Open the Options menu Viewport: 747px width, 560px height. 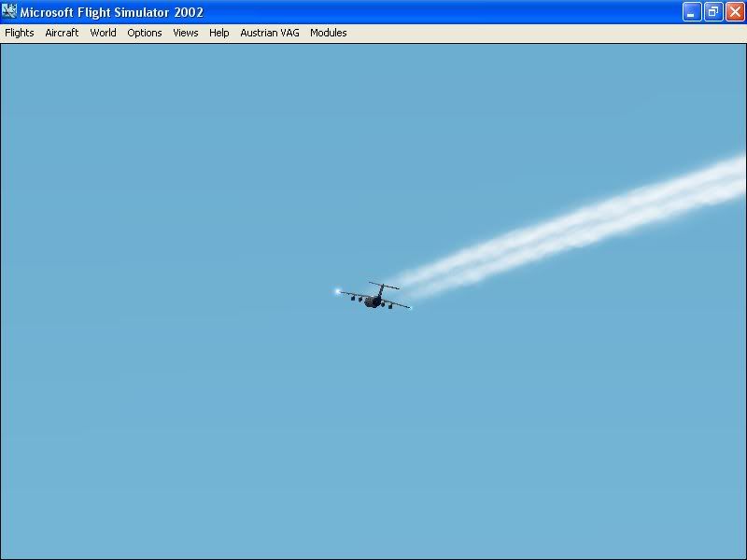coord(144,33)
